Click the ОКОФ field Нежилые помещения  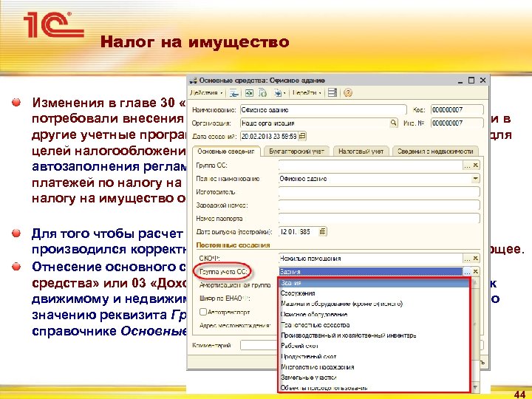[370, 258]
